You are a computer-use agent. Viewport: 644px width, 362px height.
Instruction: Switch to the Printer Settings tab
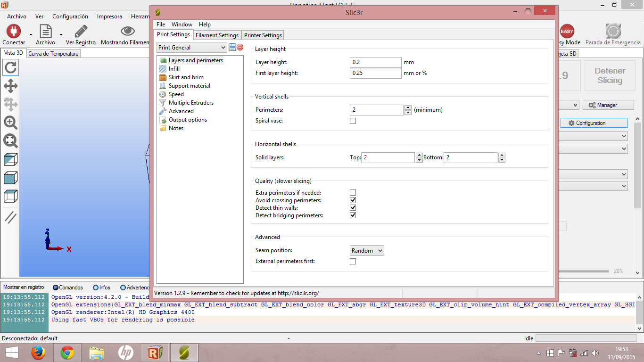point(263,35)
